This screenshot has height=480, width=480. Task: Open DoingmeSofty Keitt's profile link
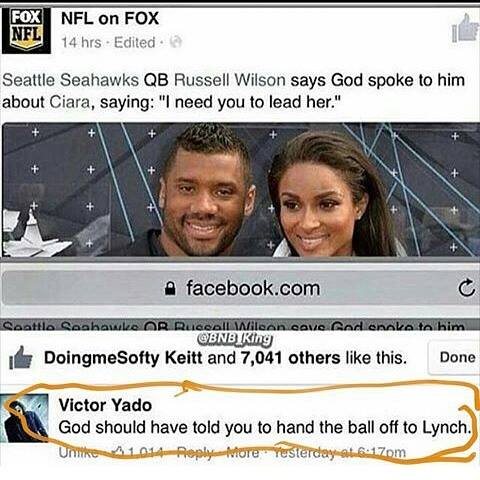coord(123,358)
